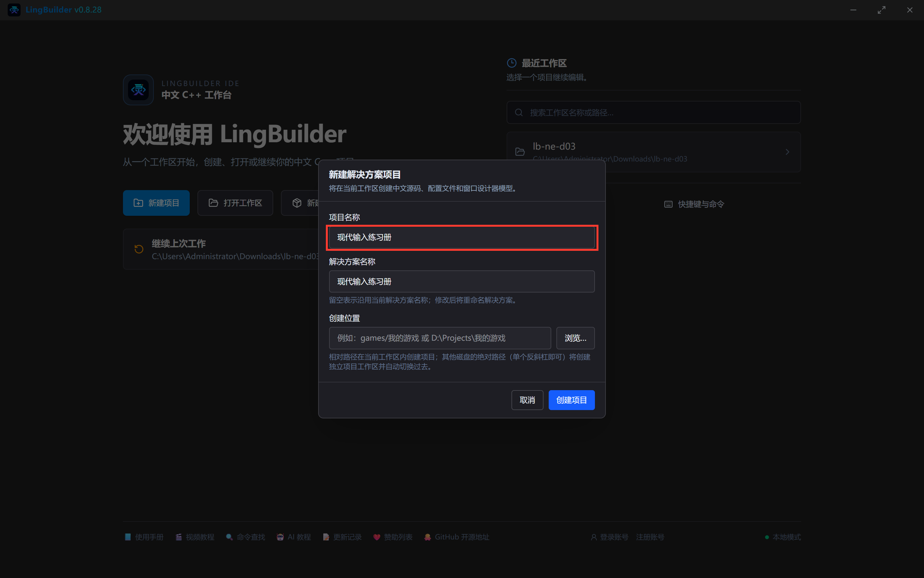This screenshot has height=578, width=924.
Task: Click the refresh icon beside 继续上次工作
Action: [139, 249]
